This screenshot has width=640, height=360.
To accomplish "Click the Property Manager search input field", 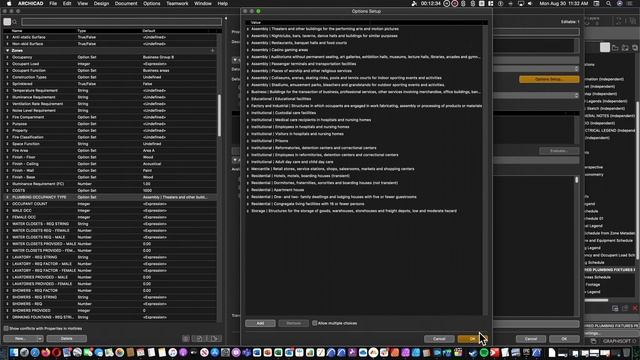I will tap(122, 22).
